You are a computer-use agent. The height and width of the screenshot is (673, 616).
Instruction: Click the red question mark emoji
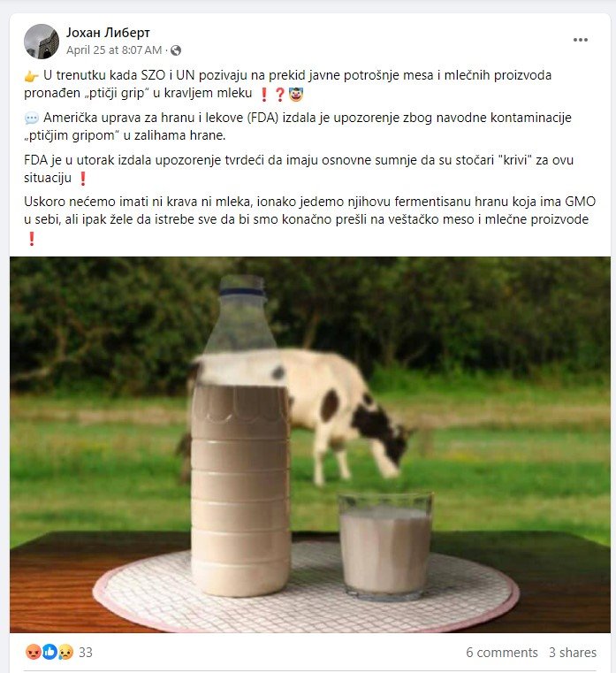279,94
